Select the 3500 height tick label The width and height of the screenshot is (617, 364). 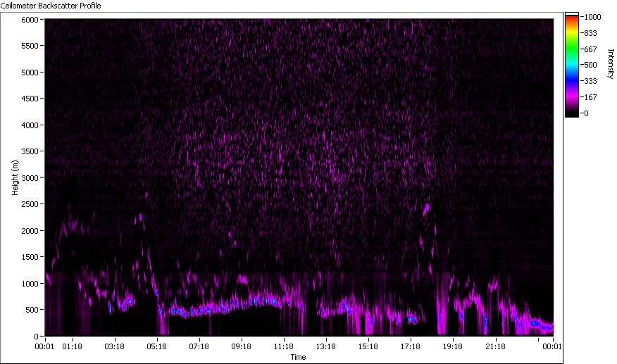[x=30, y=151]
